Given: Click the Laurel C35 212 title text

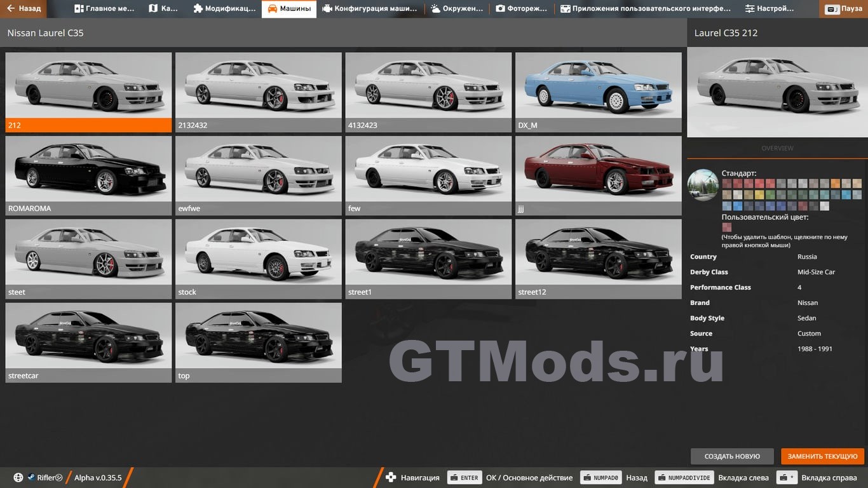Looking at the screenshot, I should coord(726,33).
